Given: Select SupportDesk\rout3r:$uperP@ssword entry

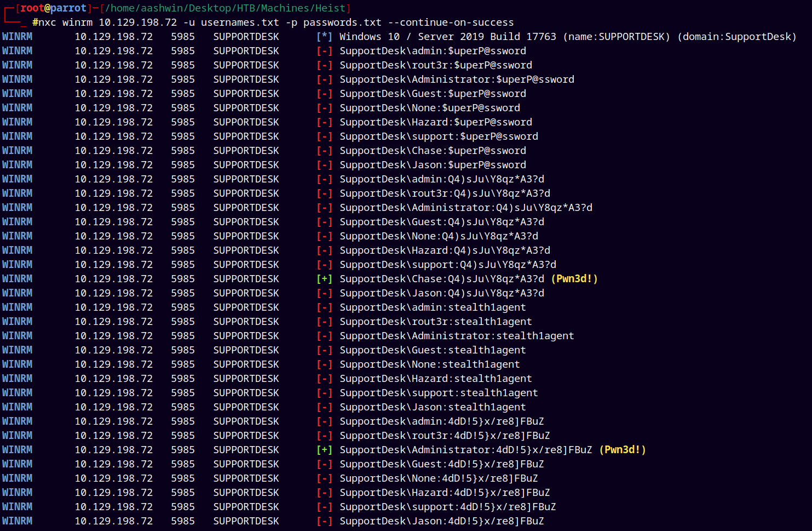Looking at the screenshot, I should (x=436, y=65).
